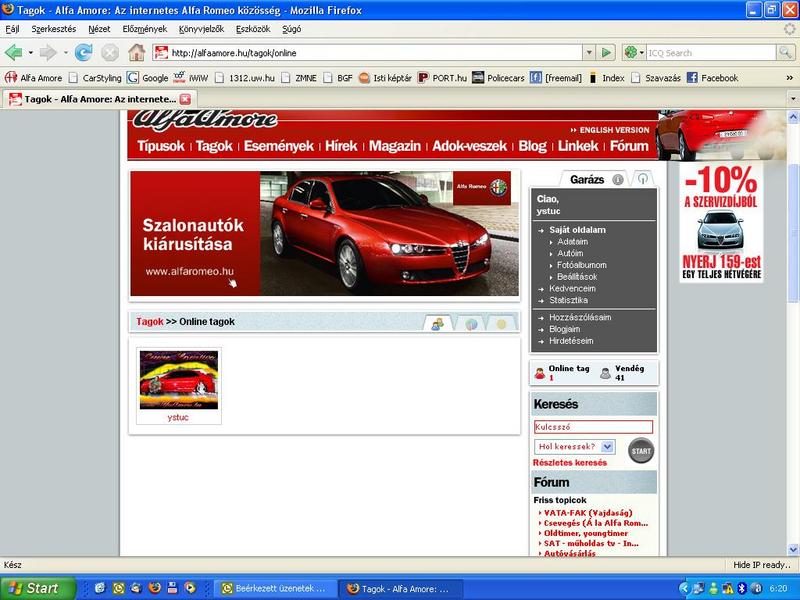Open the [freemail] bookmark
The width and height of the screenshot is (800, 600).
tap(556, 78)
